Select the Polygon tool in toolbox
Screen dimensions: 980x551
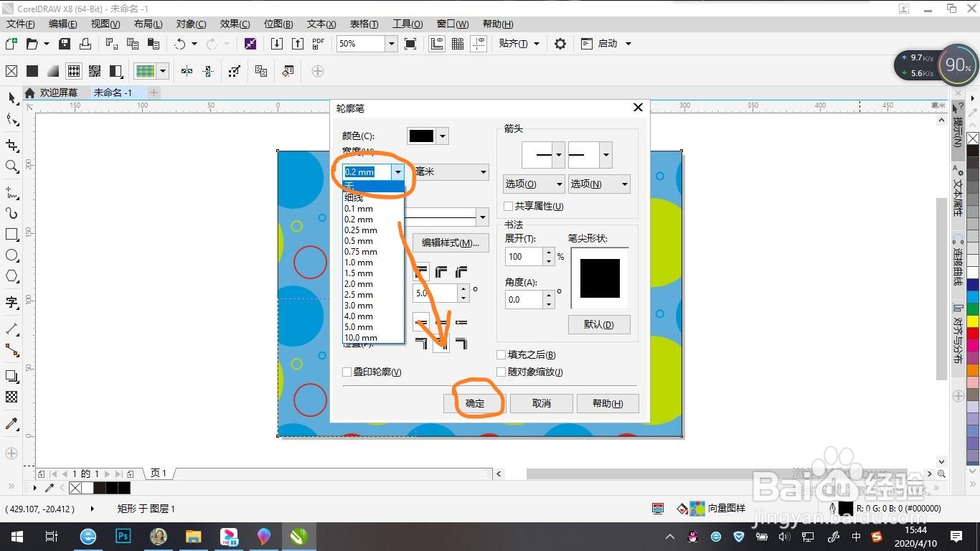click(x=11, y=276)
